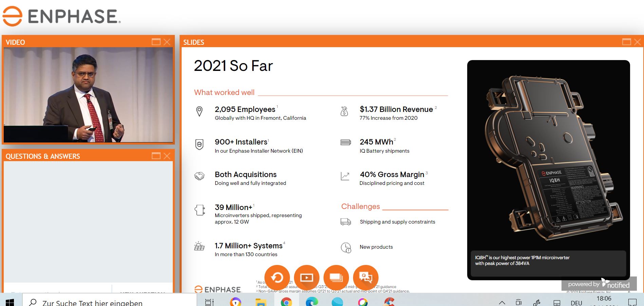Screen dimensions: 644x306
Task: Open the File Explorer taskbar icon
Action: coord(260,302)
